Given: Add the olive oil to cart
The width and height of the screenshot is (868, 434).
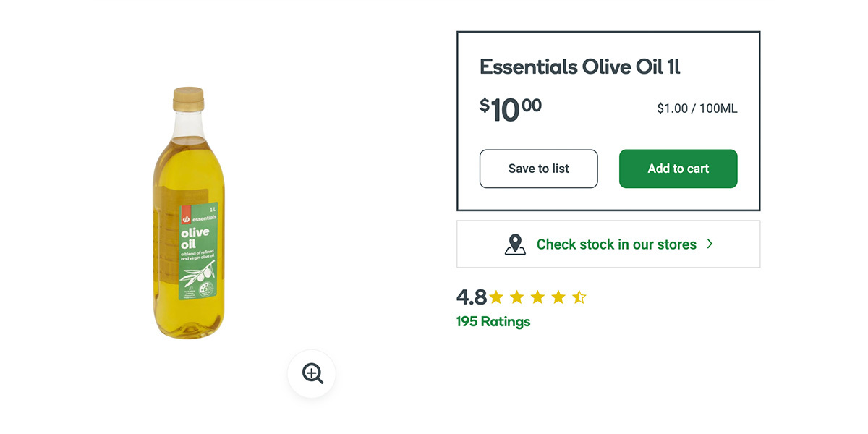Looking at the screenshot, I should [678, 169].
